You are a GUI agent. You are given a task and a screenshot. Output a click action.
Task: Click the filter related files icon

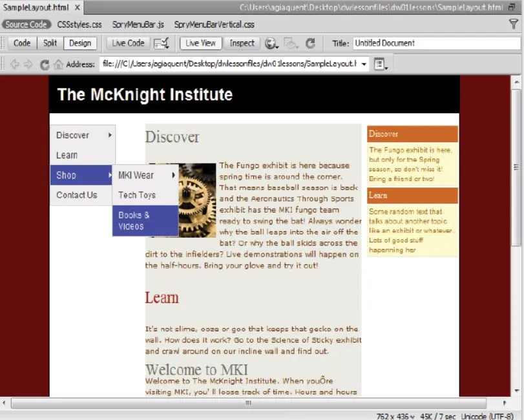[x=514, y=25]
